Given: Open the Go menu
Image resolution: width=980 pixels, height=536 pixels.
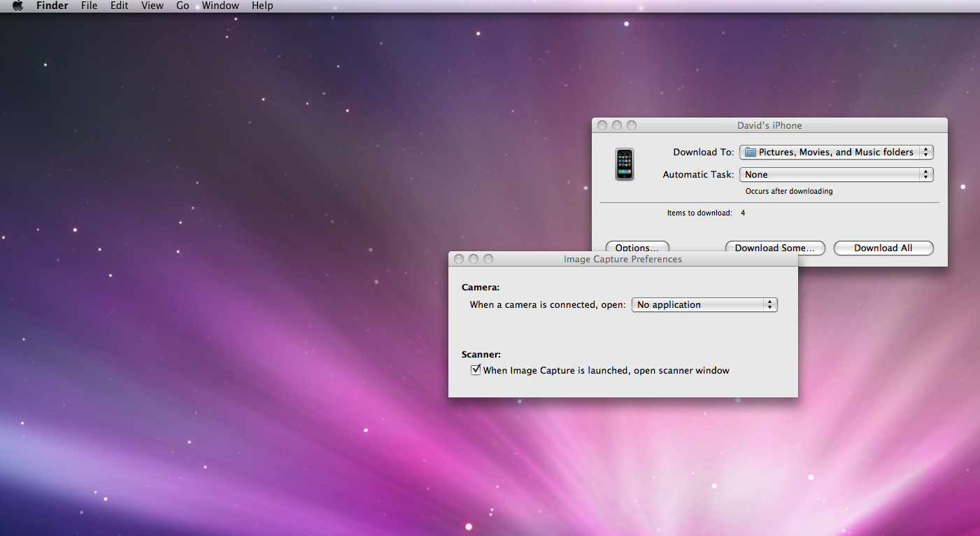Looking at the screenshot, I should (x=183, y=6).
